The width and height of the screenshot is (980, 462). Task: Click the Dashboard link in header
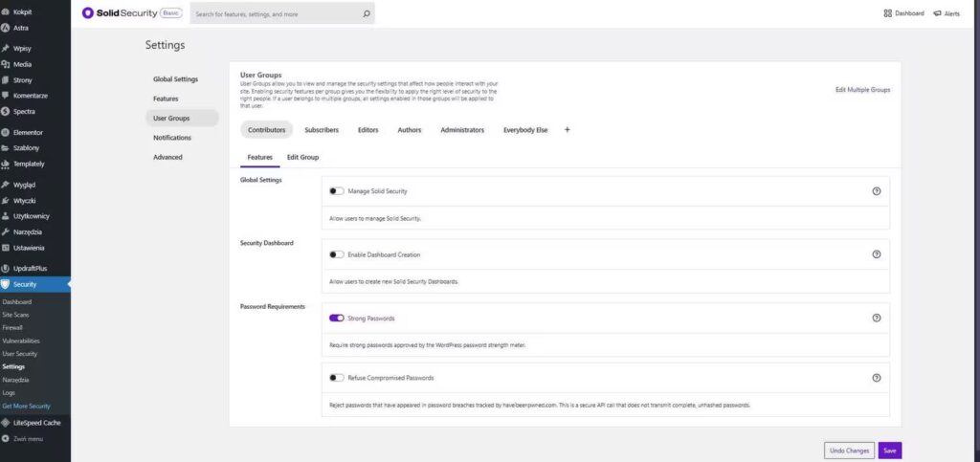909,13
